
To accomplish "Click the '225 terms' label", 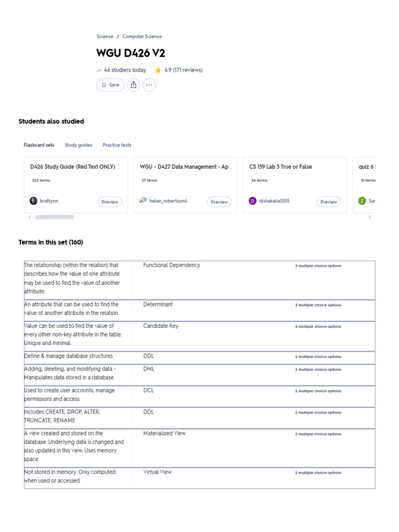I will (x=41, y=180).
